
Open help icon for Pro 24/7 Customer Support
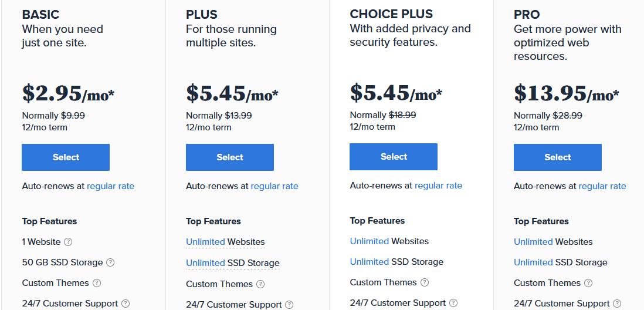click(617, 304)
